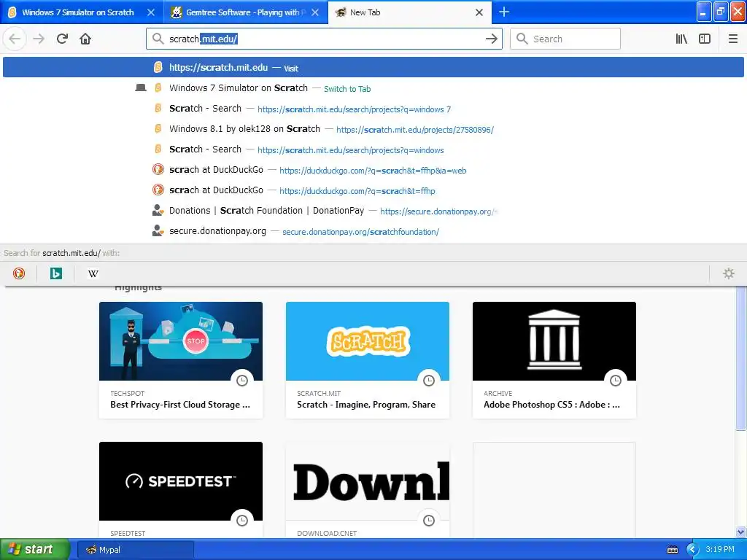Open the Download.cnet highlight thumbnail
The width and height of the screenshot is (747, 560).
(x=368, y=481)
